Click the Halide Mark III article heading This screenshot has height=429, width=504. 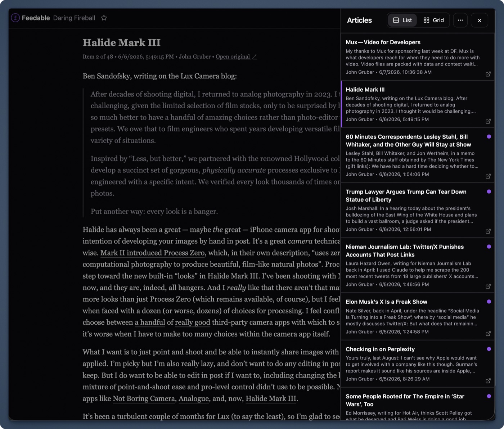tap(122, 42)
